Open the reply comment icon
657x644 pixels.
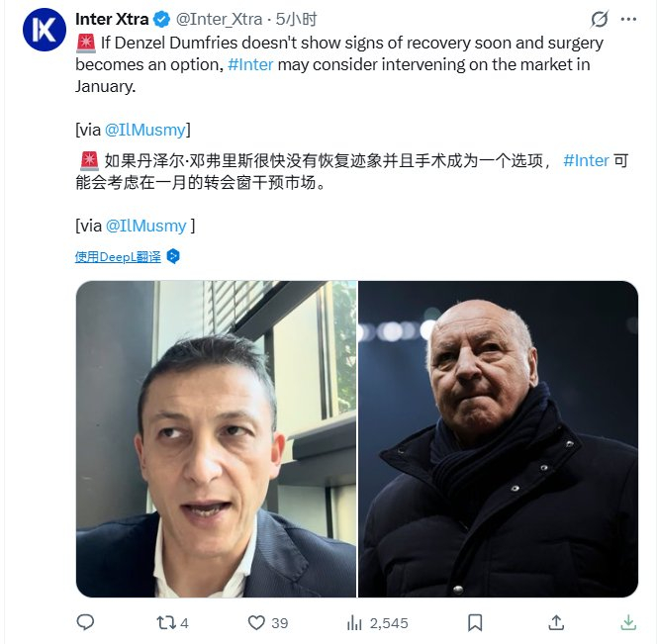point(85,622)
